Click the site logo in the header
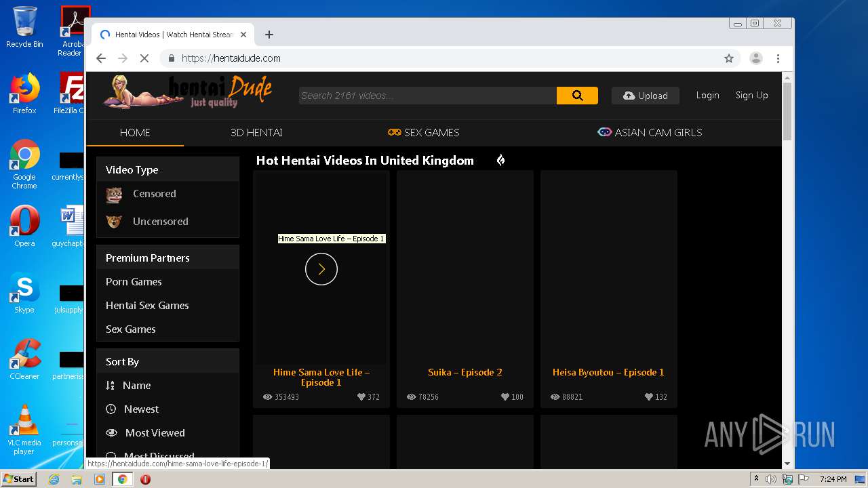Screen dimensions: 868x488 coord(188,92)
